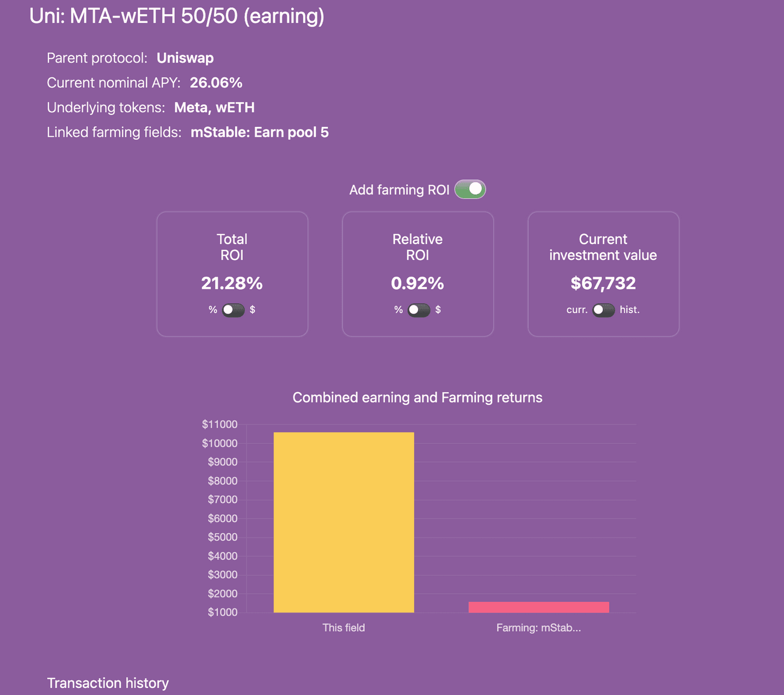Open linked field mStable: Earn pool 5
784x695 pixels.
(260, 132)
